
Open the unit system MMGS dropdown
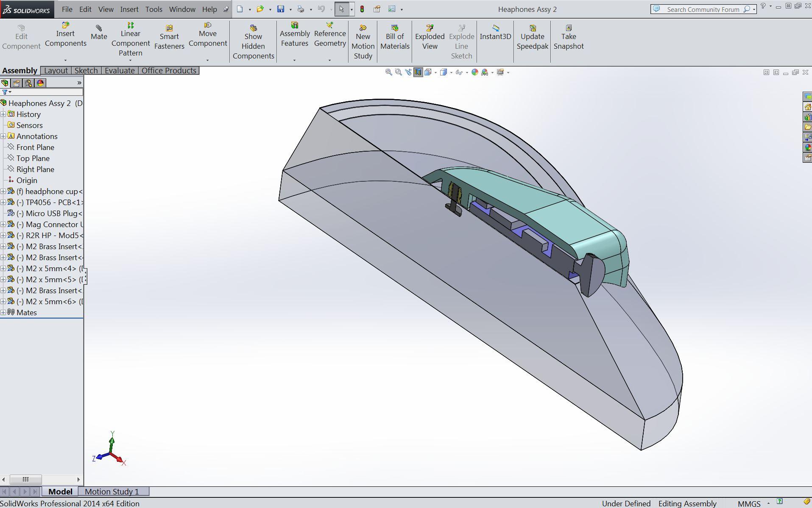pos(768,503)
